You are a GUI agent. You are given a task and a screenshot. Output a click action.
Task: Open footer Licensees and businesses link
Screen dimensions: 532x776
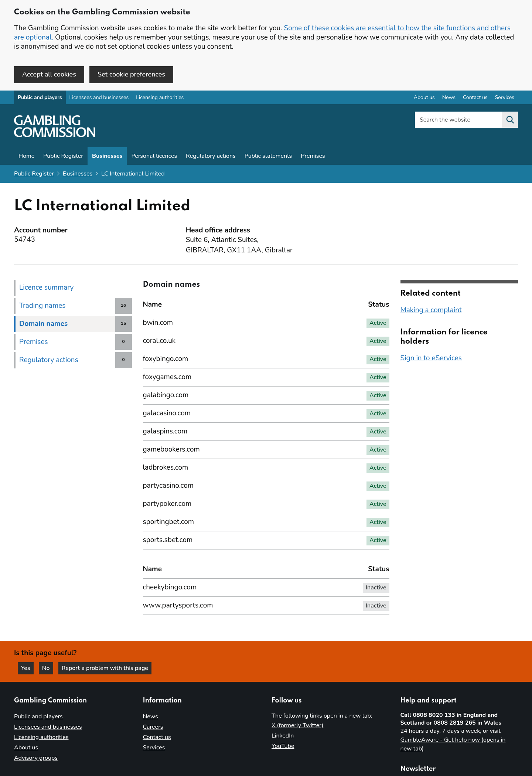point(48,727)
